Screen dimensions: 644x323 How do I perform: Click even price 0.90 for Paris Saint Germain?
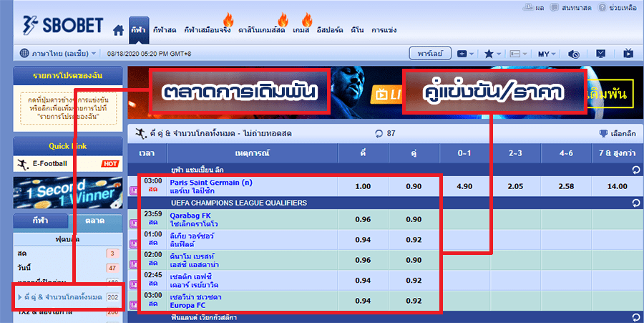[x=414, y=187]
